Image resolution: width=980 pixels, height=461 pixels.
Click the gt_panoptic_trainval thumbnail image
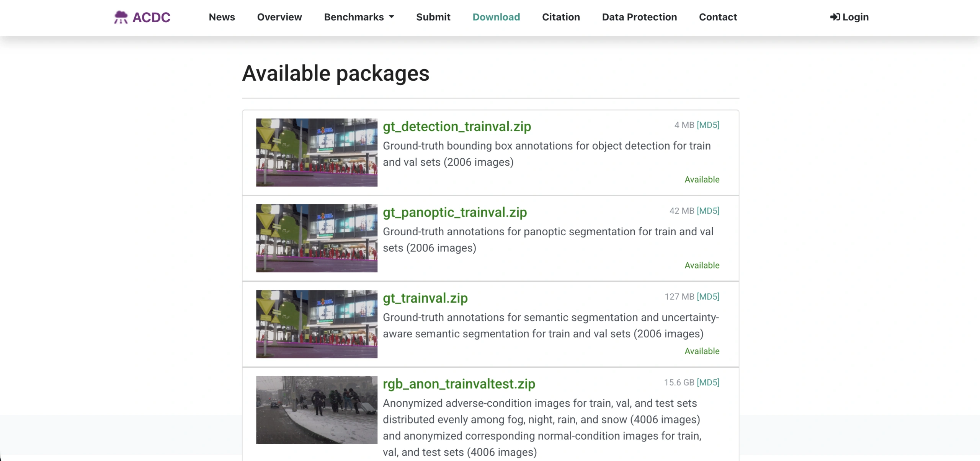[317, 238]
